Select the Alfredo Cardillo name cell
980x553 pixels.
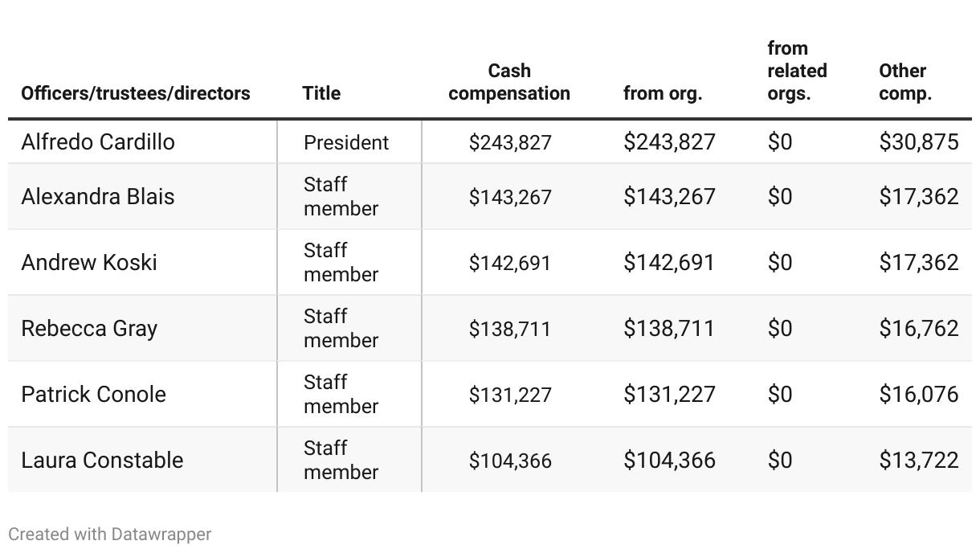[x=98, y=142]
